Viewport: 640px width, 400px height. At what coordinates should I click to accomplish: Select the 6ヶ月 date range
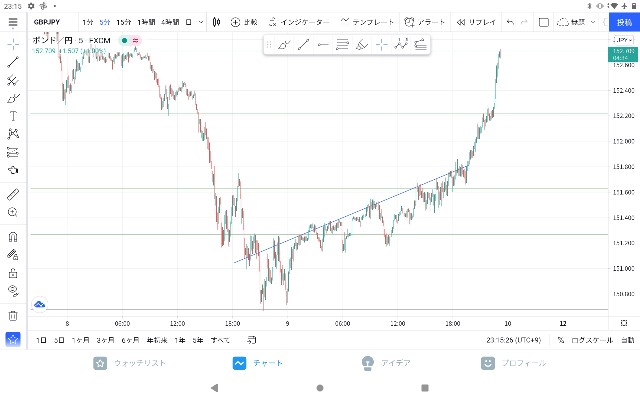coord(130,340)
